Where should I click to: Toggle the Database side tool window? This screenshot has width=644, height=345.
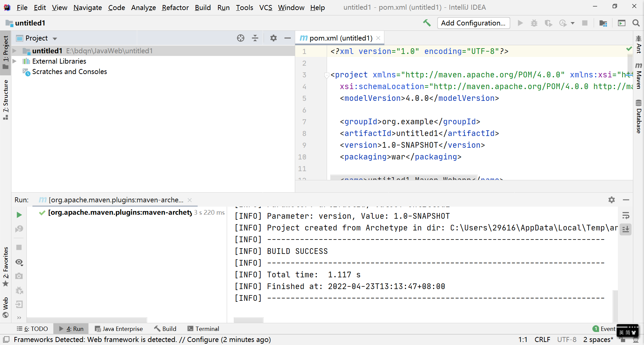[x=639, y=117]
